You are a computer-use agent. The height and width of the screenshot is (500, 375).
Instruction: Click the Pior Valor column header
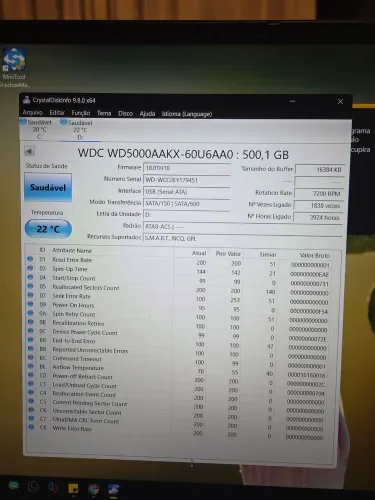(228, 254)
